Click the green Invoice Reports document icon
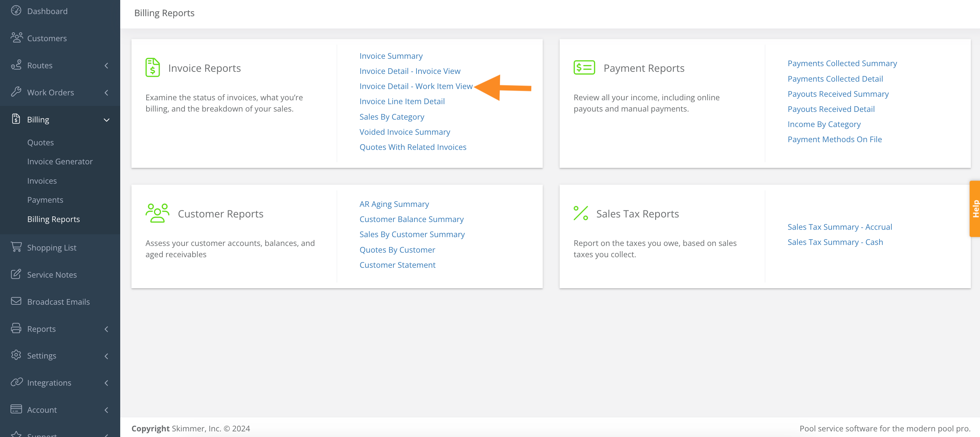The width and height of the screenshot is (980, 437). [153, 67]
